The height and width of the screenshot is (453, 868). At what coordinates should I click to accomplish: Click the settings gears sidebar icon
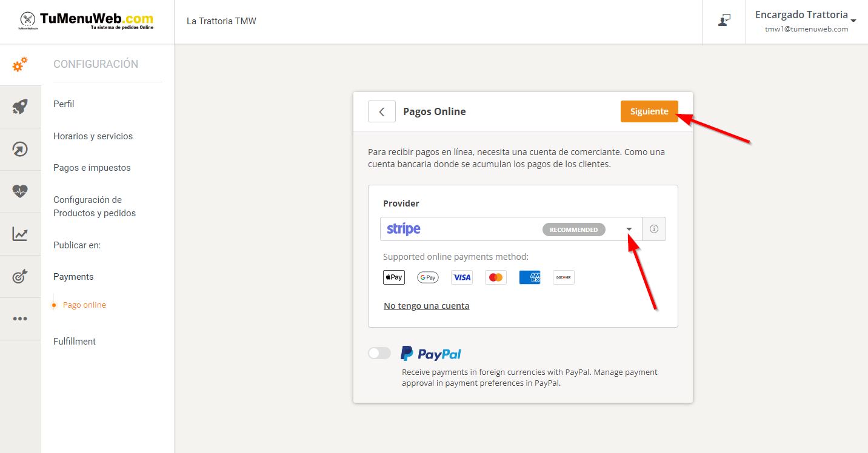click(x=20, y=64)
